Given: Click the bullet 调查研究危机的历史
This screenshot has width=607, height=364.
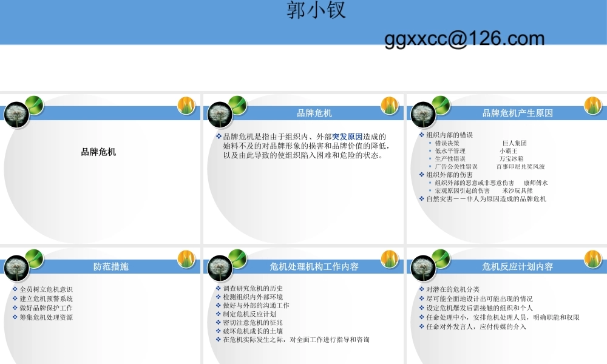Looking at the screenshot, I should (253, 289).
